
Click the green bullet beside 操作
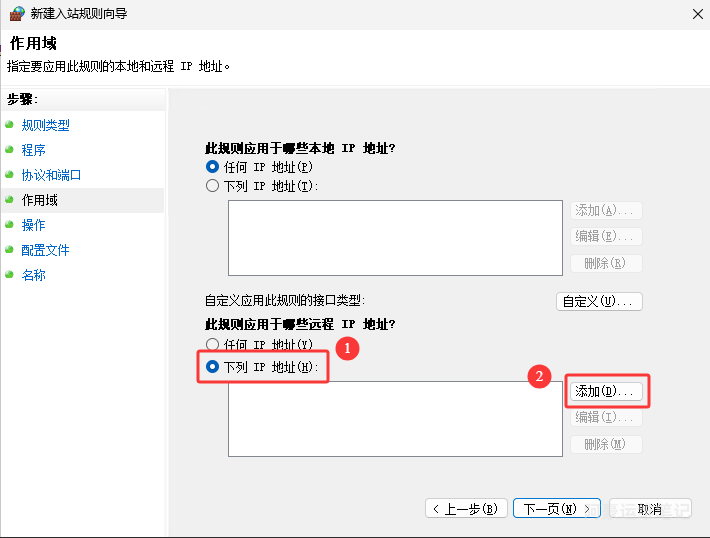tap(10, 225)
